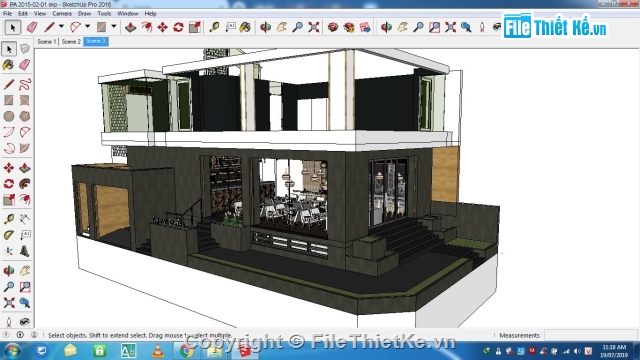Open 3D Warehouse Get Models icon
The image size is (640, 360).
pyautogui.click(x=333, y=27)
